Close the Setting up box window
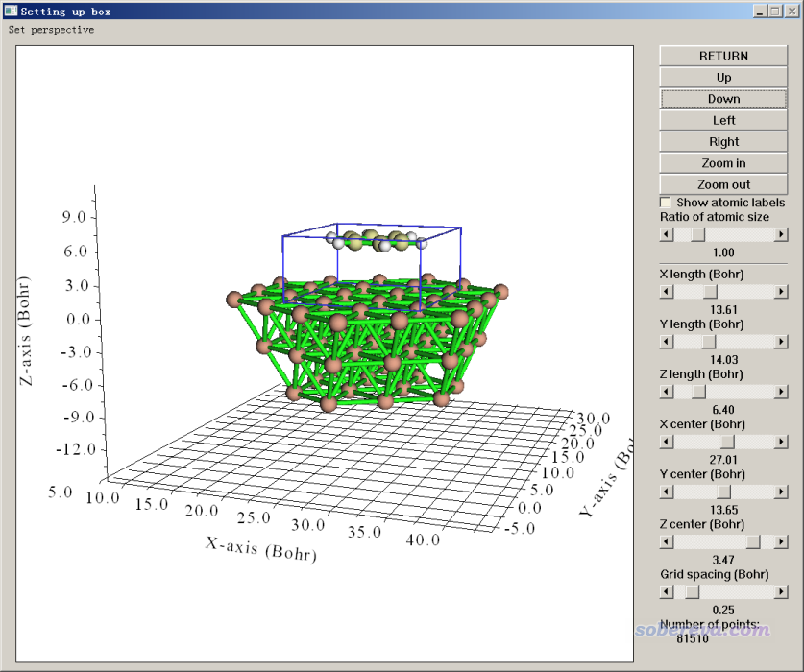This screenshot has height=672, width=804. click(792, 11)
